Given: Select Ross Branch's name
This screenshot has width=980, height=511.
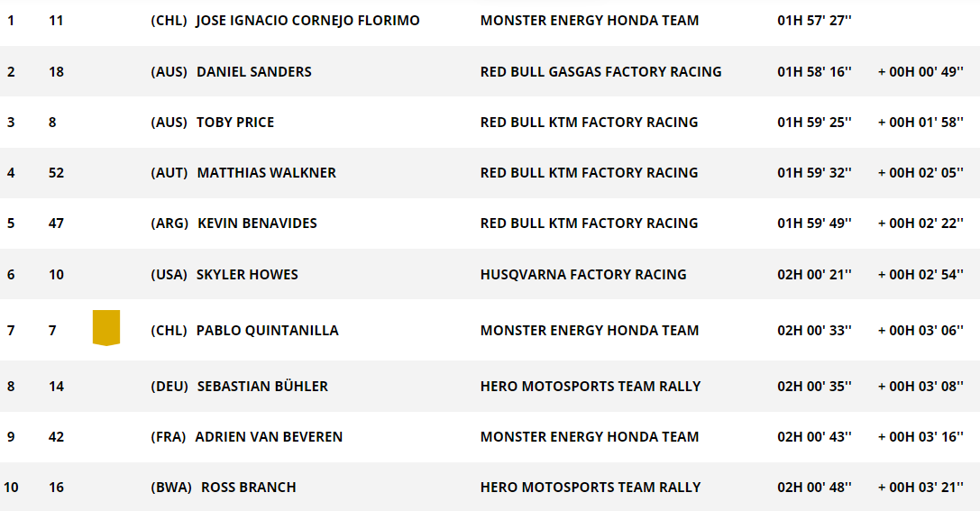Looking at the screenshot, I should 248,488.
